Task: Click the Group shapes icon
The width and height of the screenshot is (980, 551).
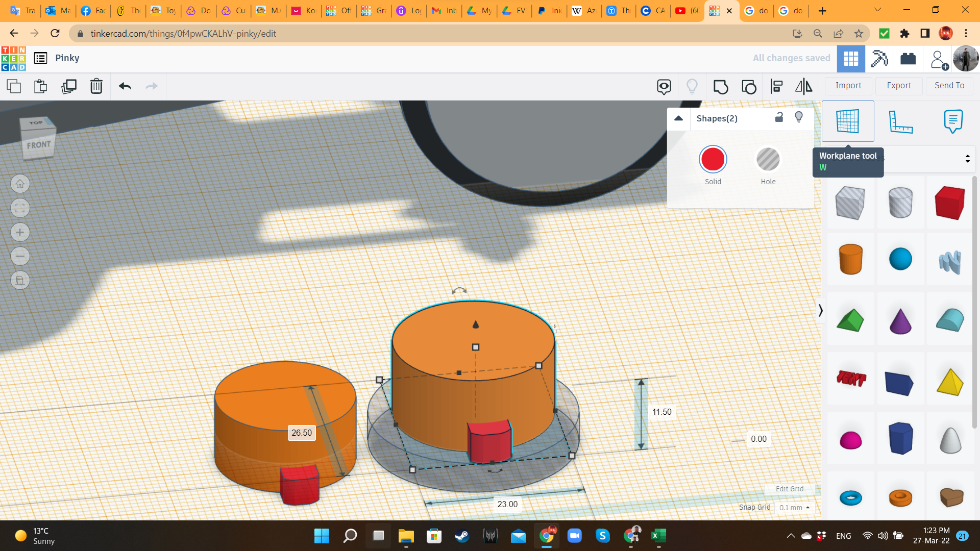Action: tap(720, 87)
